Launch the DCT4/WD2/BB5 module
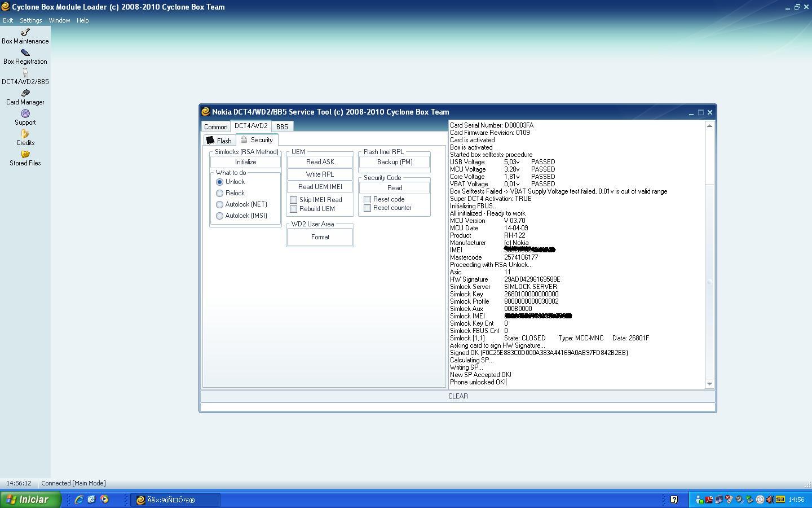Screen dimensions: 812x508 click(25, 77)
